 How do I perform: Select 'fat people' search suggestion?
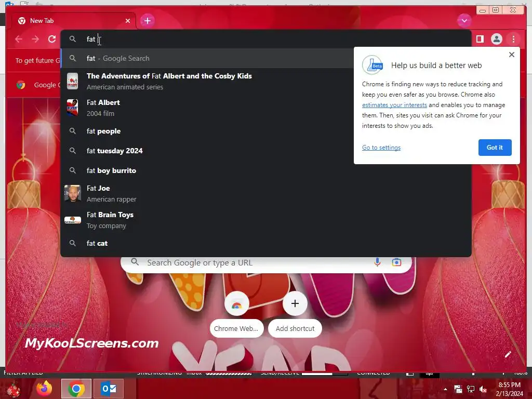pos(207,131)
